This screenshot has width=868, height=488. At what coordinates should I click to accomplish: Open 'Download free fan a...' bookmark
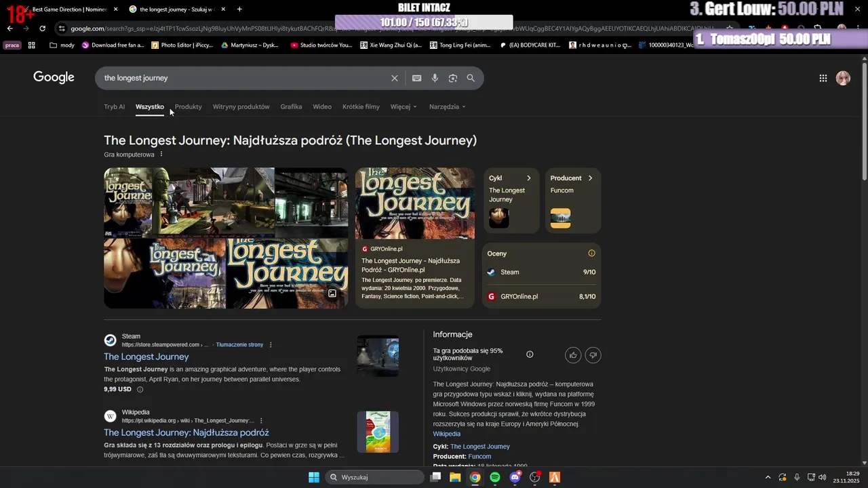point(113,45)
